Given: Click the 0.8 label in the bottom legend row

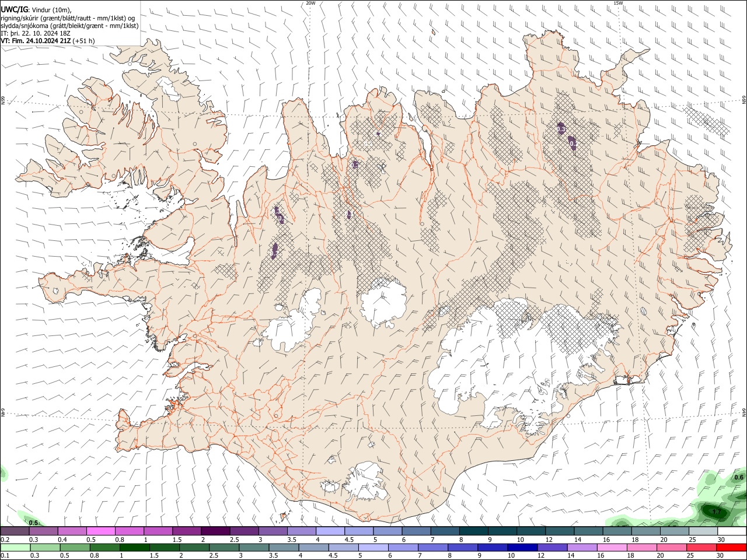Looking at the screenshot, I should pyautogui.click(x=95, y=555).
